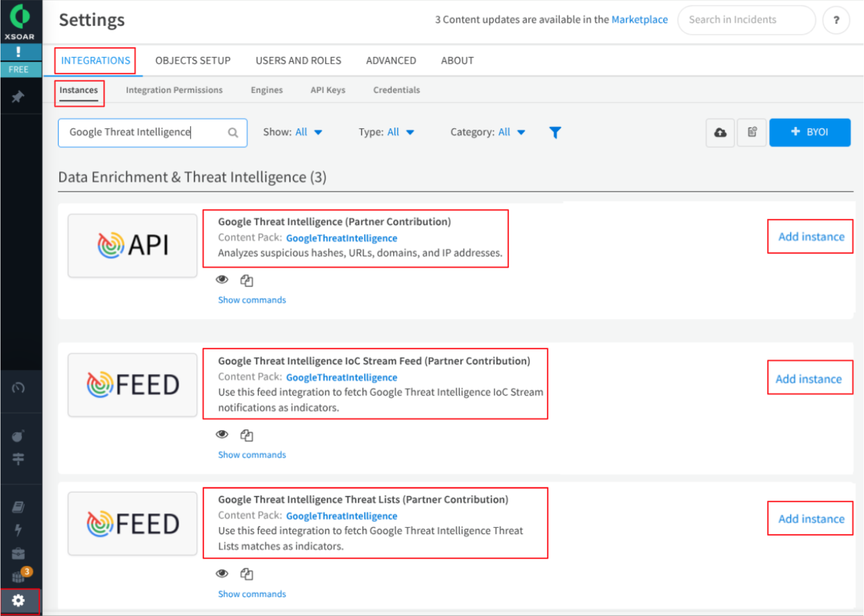Open the USERS AND ROLES tab
Image resolution: width=864 pixels, height=616 pixels.
pos(298,60)
